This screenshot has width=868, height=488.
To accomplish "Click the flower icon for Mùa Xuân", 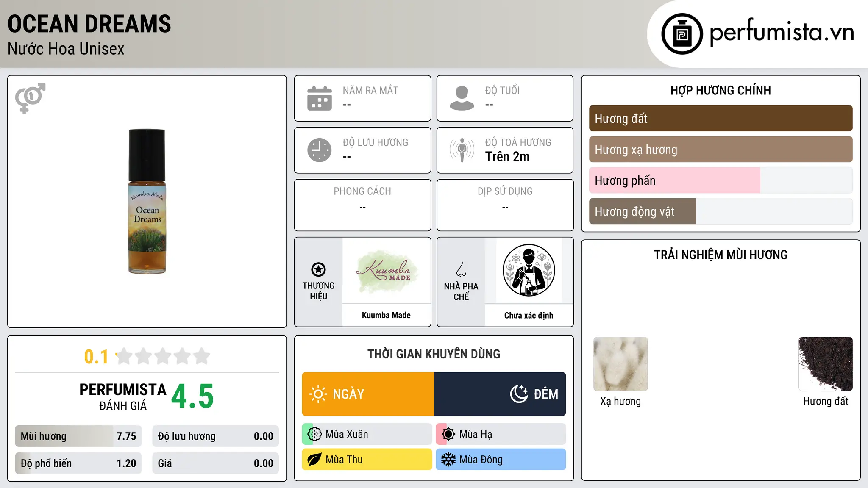I will 314,434.
